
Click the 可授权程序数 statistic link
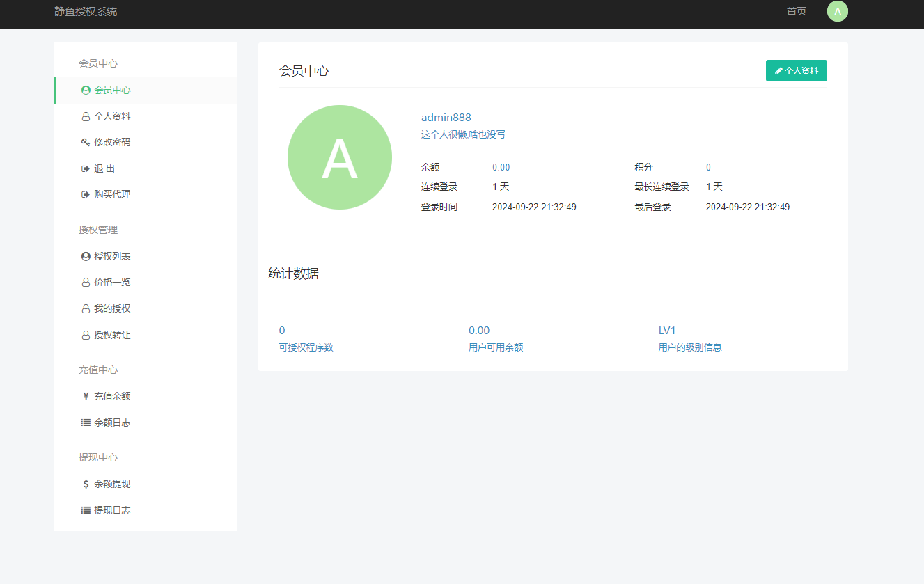tap(306, 347)
